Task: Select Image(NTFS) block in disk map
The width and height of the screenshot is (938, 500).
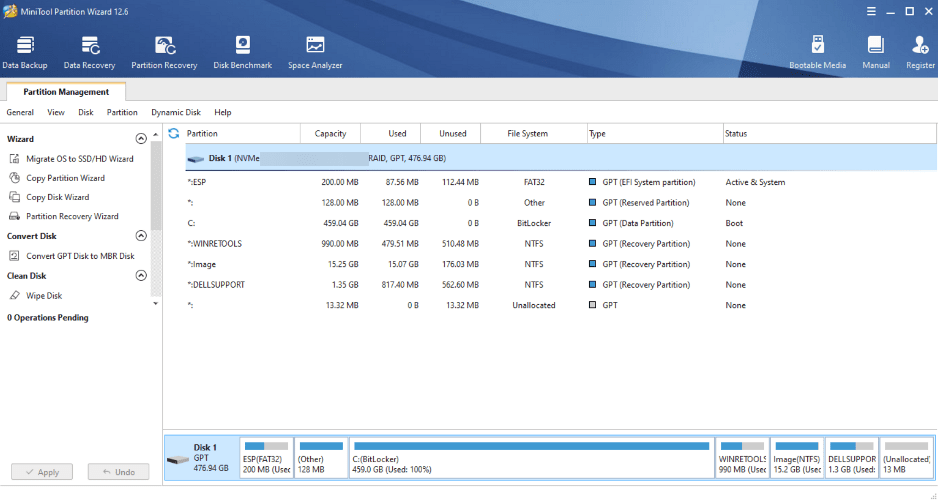Action: click(797, 458)
